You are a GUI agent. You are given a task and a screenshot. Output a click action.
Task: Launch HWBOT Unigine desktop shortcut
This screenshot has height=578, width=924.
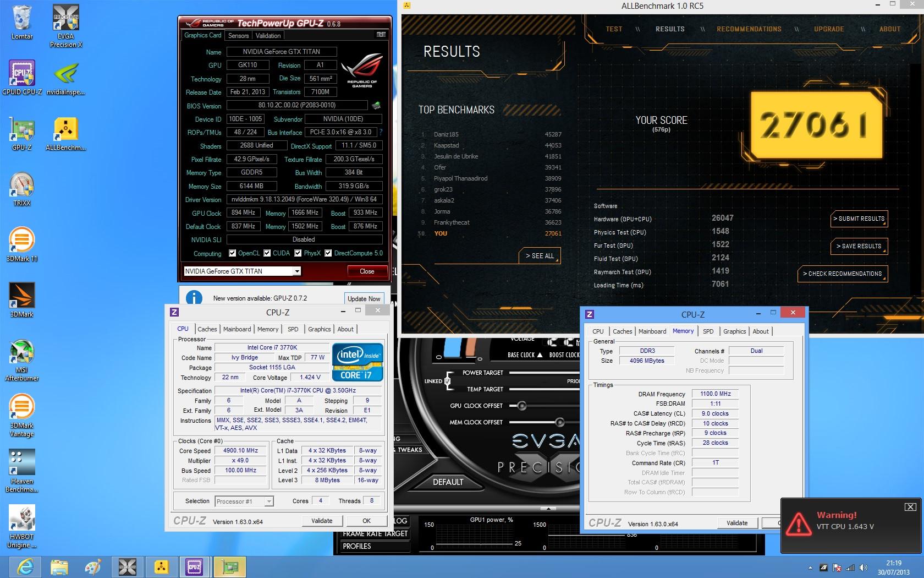point(22,527)
